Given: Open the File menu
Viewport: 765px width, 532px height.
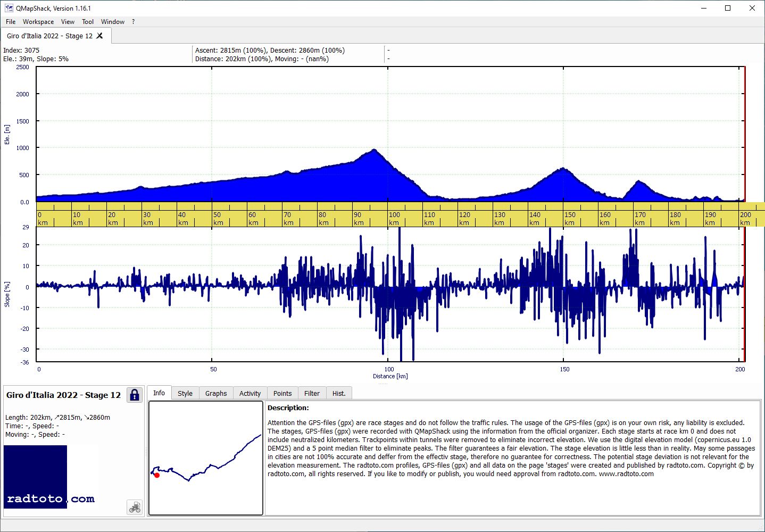Looking at the screenshot, I should coord(11,22).
